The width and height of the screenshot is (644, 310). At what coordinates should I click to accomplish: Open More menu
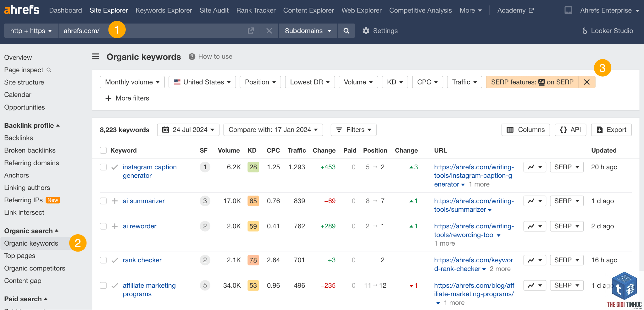click(x=470, y=10)
